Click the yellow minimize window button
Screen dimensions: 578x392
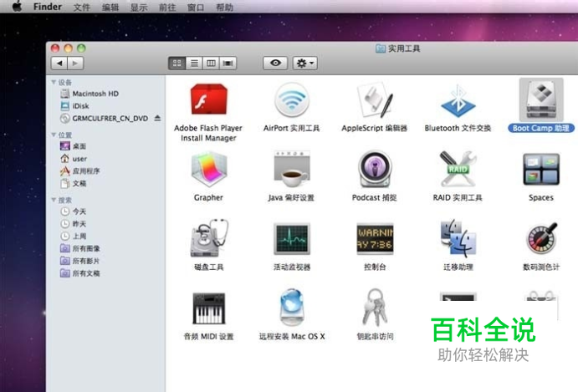pos(69,48)
